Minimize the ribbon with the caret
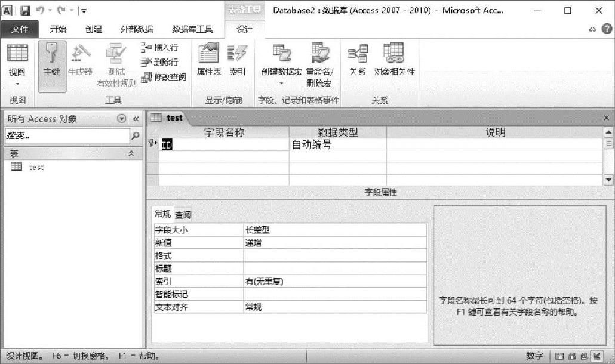The height and width of the screenshot is (364, 615). click(x=592, y=29)
